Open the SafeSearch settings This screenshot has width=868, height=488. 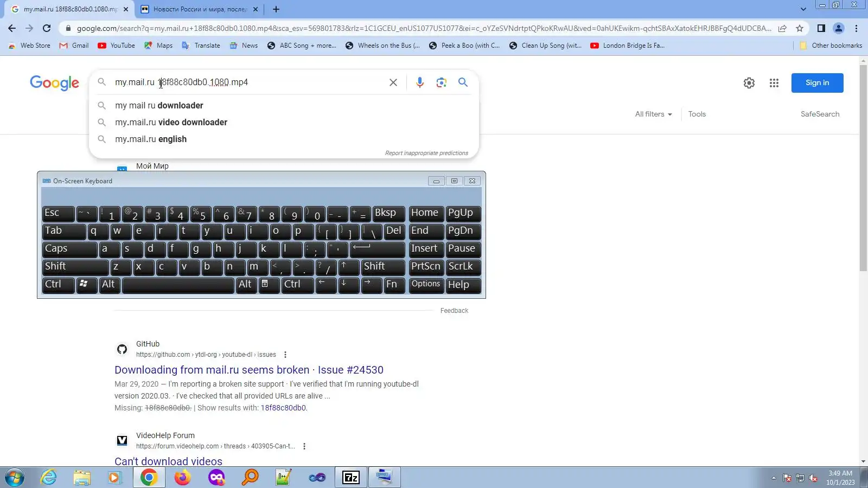(820, 114)
